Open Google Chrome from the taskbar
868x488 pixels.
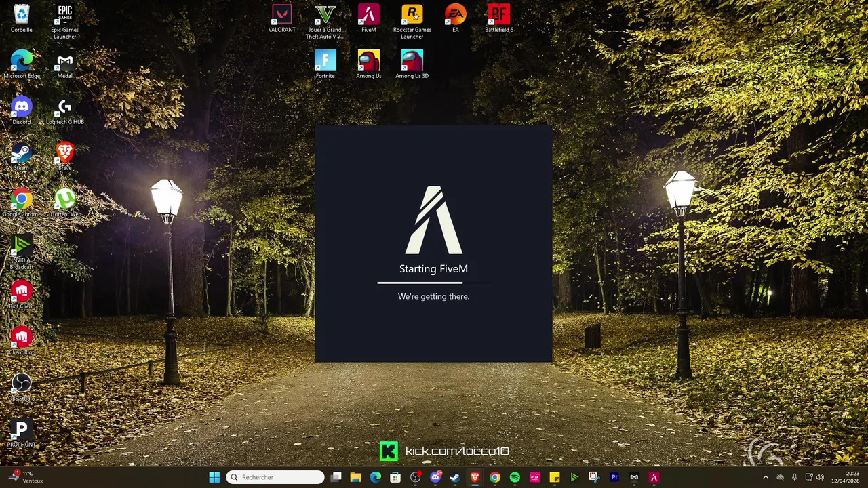pos(495,477)
